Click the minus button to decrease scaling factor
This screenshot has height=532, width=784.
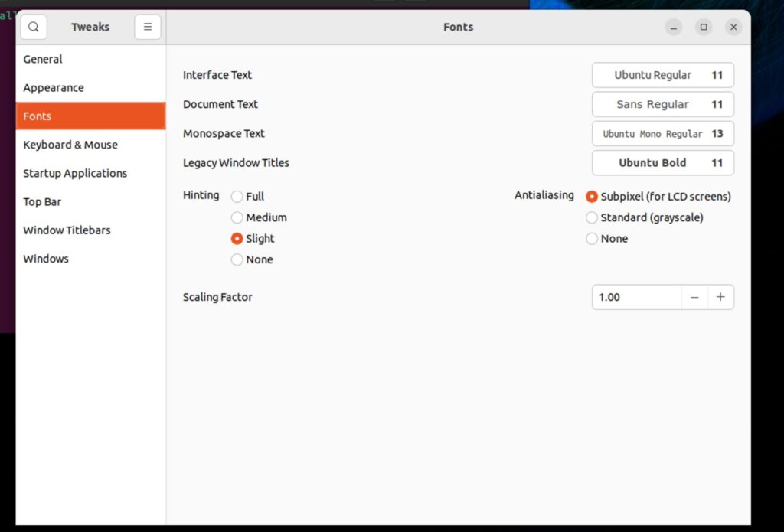694,297
